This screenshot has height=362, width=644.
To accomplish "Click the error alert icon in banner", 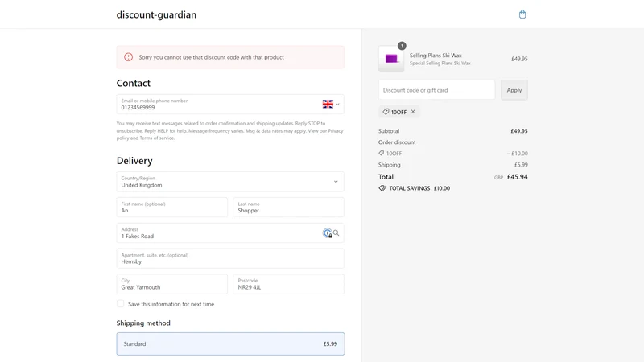I will [129, 57].
